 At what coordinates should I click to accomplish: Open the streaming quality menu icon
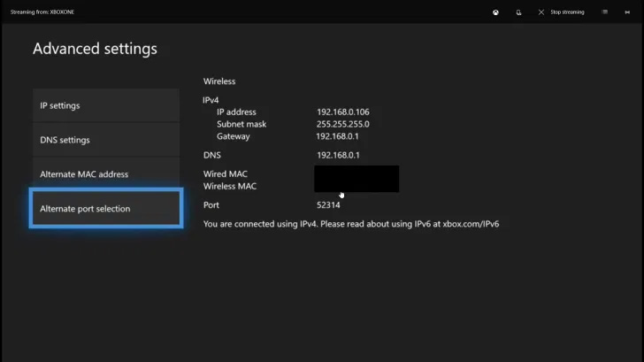point(604,12)
